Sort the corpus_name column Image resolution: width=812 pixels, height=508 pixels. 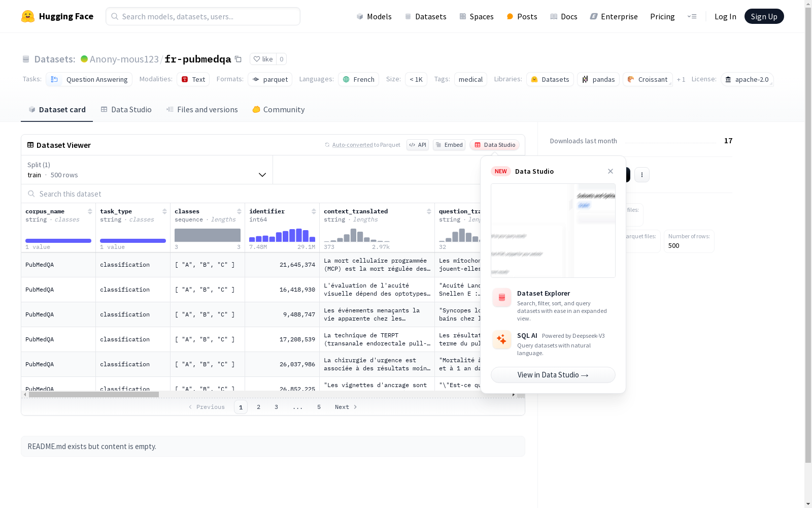click(90, 211)
